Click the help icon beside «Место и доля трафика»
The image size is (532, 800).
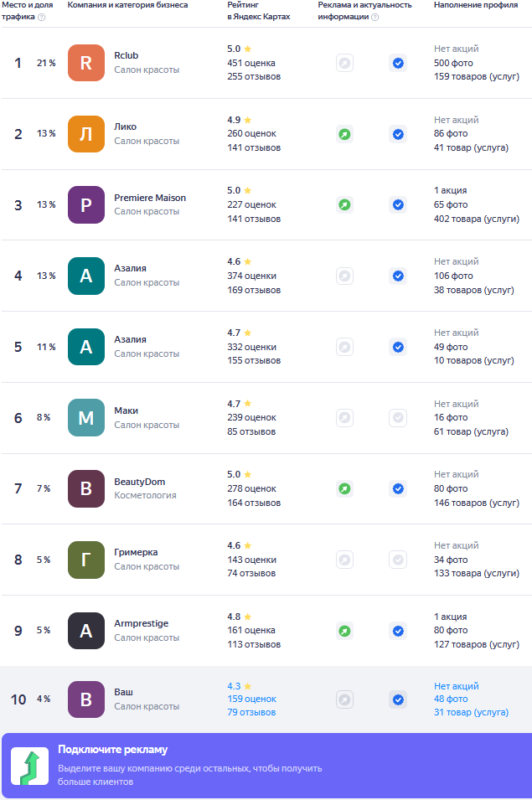(x=42, y=17)
